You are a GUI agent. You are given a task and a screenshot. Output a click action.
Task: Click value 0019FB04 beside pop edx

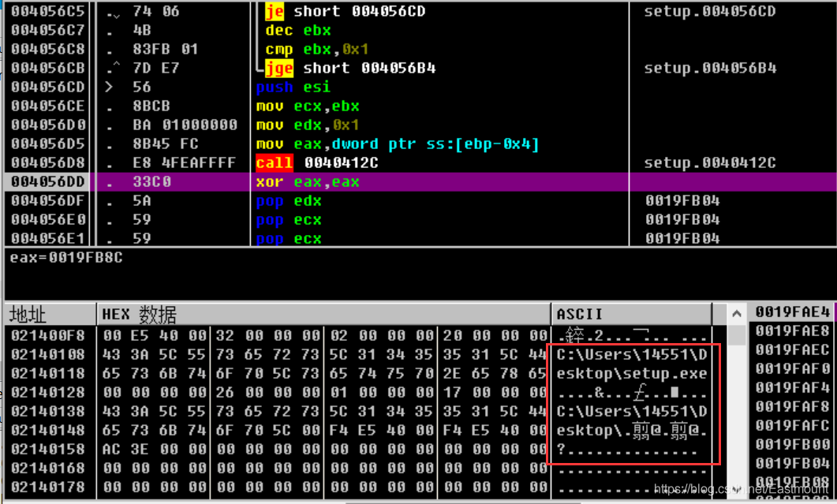click(x=682, y=201)
